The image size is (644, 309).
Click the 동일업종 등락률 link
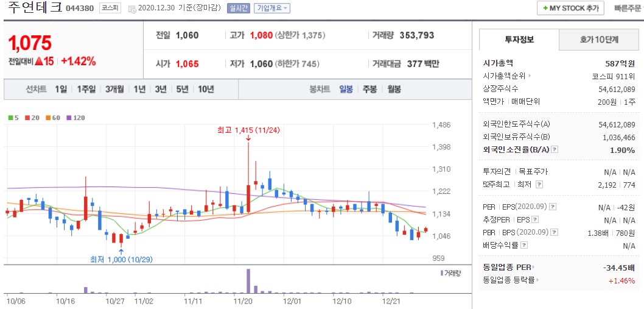tap(509, 280)
